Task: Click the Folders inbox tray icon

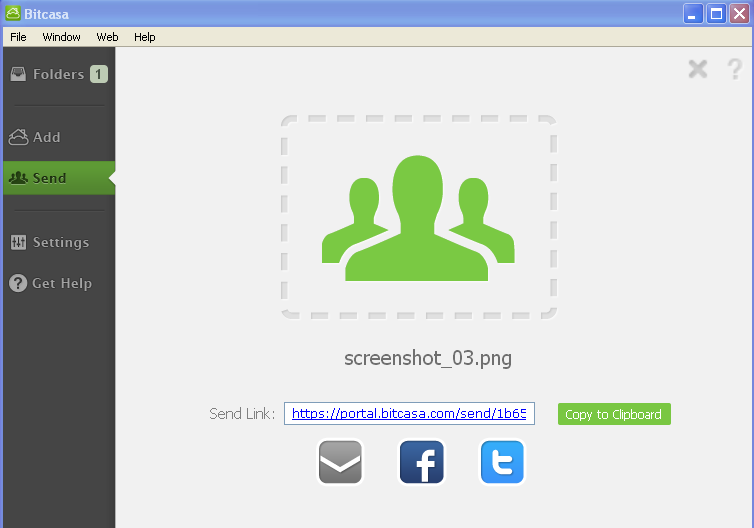Action: click(18, 74)
